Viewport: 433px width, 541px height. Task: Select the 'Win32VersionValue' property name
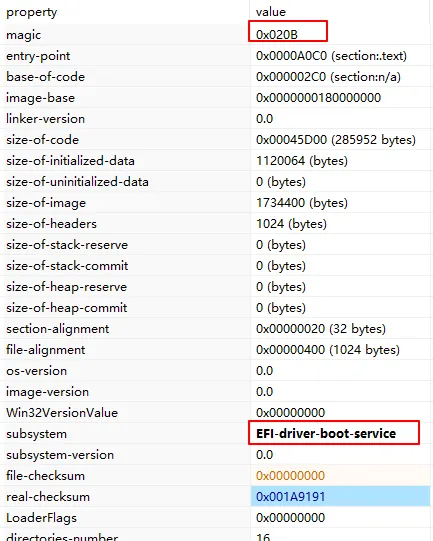[62, 413]
